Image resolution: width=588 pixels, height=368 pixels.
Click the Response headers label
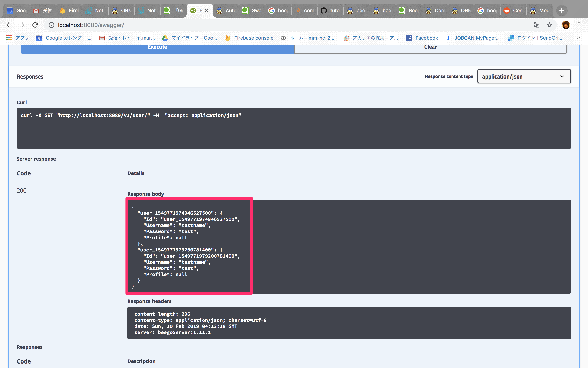click(149, 301)
